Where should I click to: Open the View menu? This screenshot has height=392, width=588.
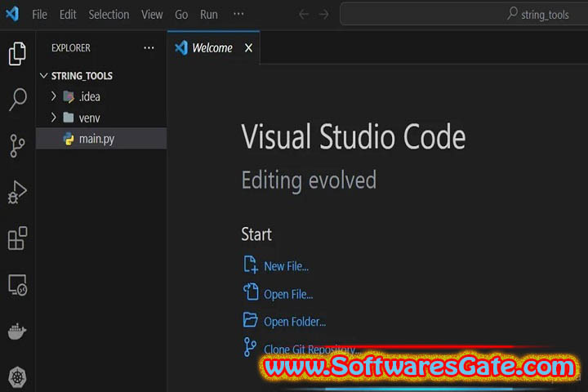[152, 15]
